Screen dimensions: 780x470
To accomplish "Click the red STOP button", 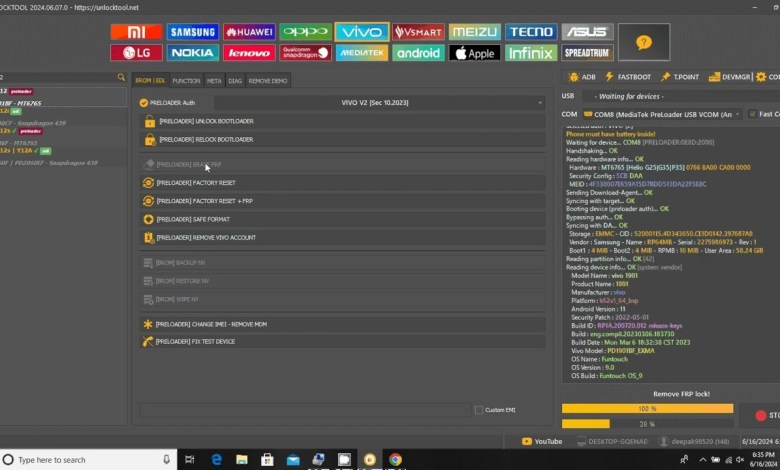I will tap(761, 415).
